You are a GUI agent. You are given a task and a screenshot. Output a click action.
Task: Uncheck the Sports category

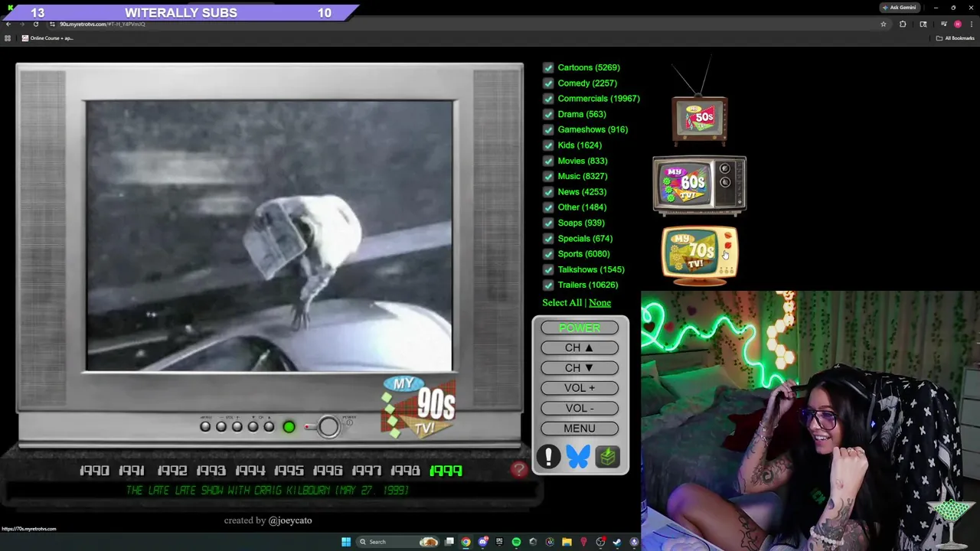548,254
